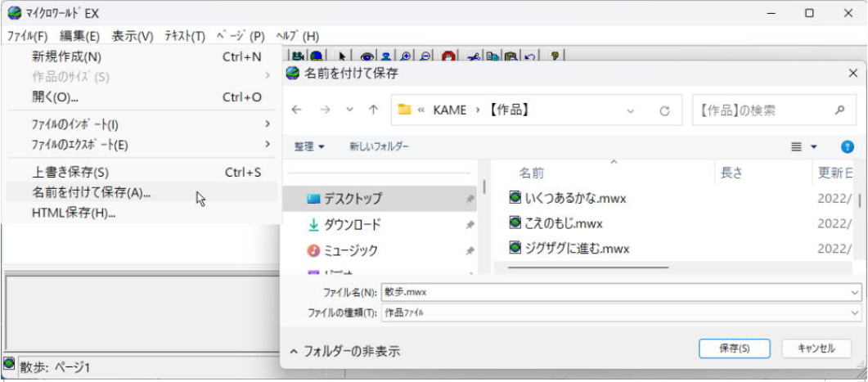Click the paste clipboard icon
Image resolution: width=868 pixels, height=382 pixels.
pos(510,56)
